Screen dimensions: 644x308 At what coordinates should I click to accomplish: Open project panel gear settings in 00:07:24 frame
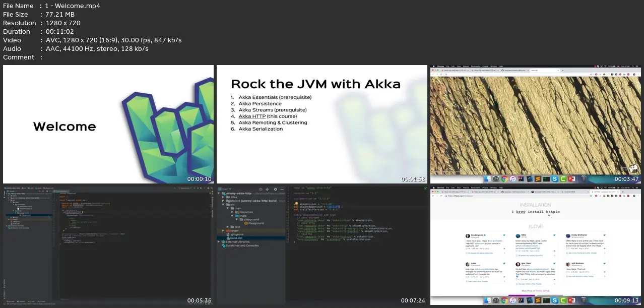(275, 189)
